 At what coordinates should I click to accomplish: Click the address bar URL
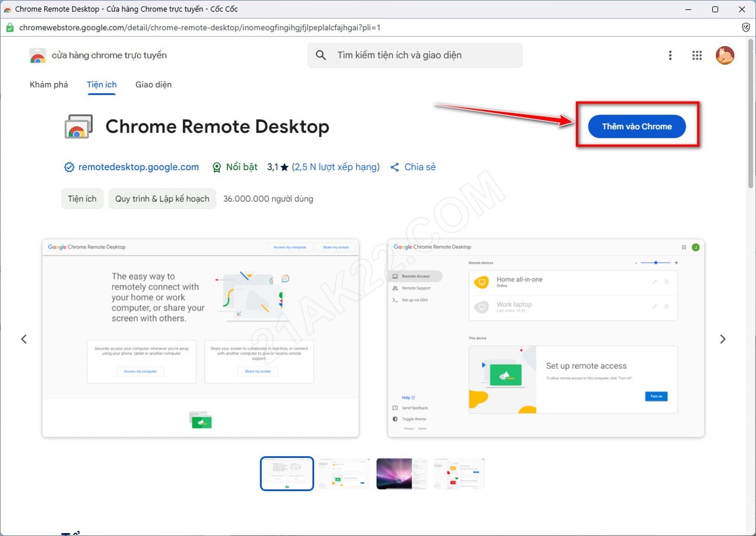[x=200, y=27]
